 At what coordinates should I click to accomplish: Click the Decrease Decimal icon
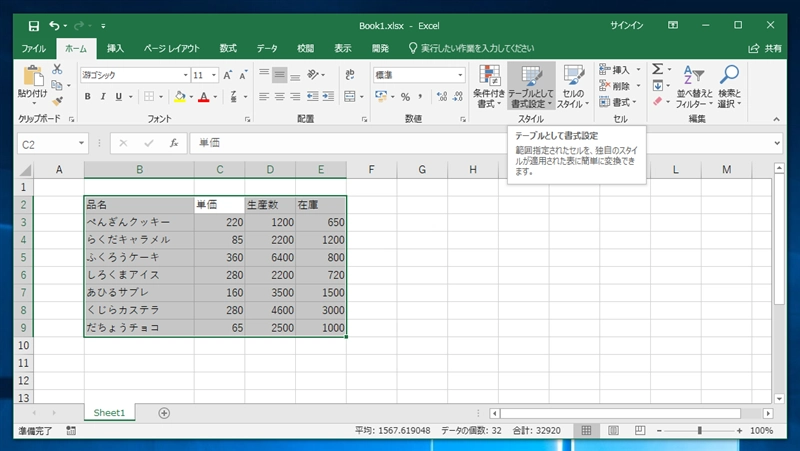pos(458,96)
